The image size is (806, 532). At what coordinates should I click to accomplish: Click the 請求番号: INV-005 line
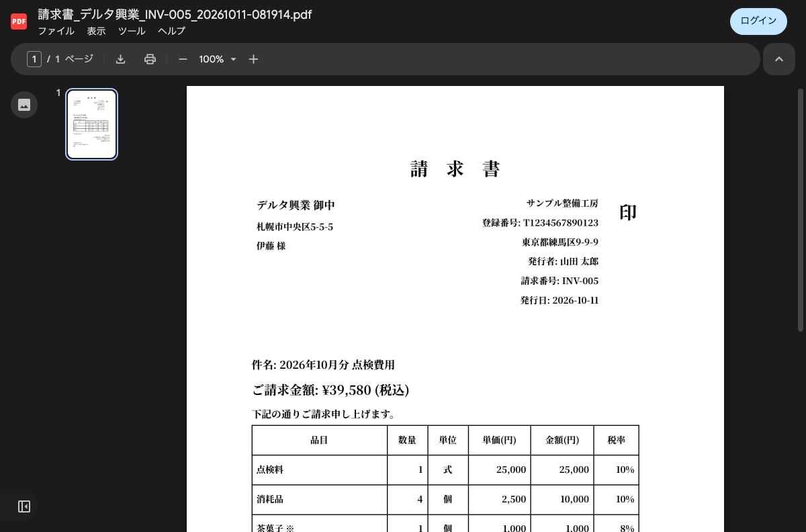point(559,281)
